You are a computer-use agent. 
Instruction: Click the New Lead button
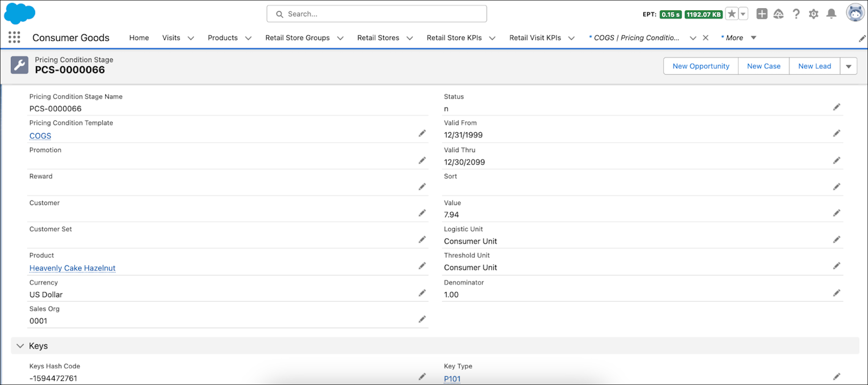pos(815,66)
